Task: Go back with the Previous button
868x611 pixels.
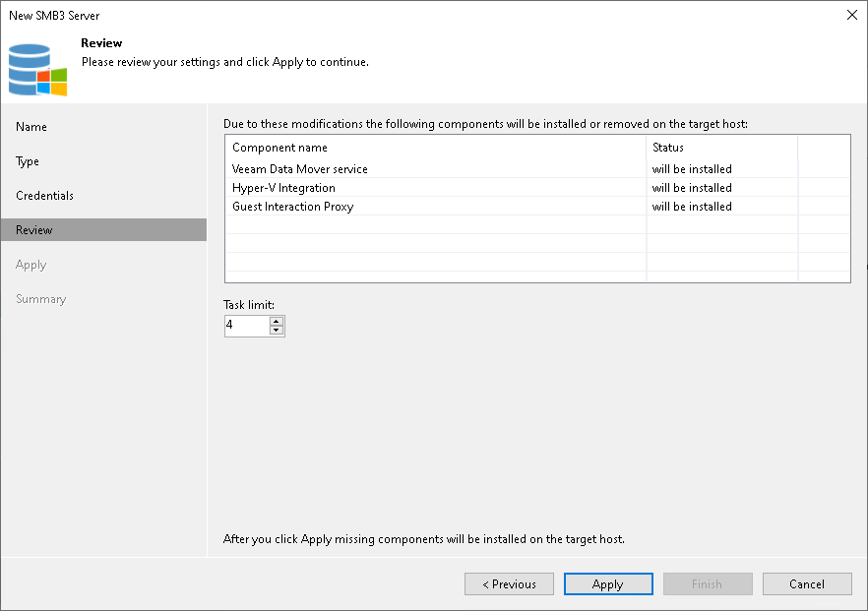Action: pyautogui.click(x=509, y=583)
